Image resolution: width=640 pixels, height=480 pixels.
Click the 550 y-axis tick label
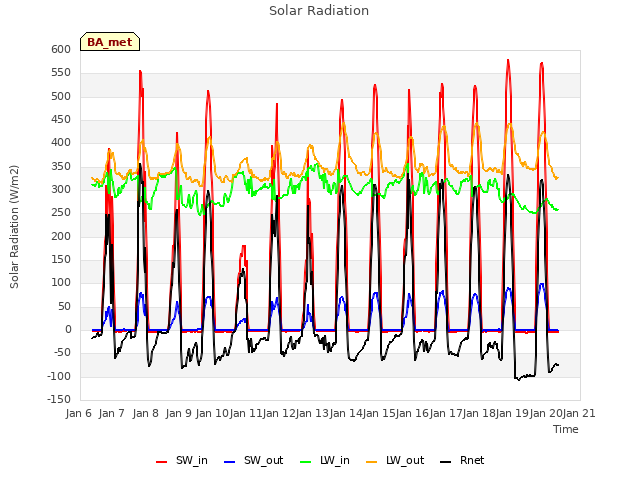61,73
